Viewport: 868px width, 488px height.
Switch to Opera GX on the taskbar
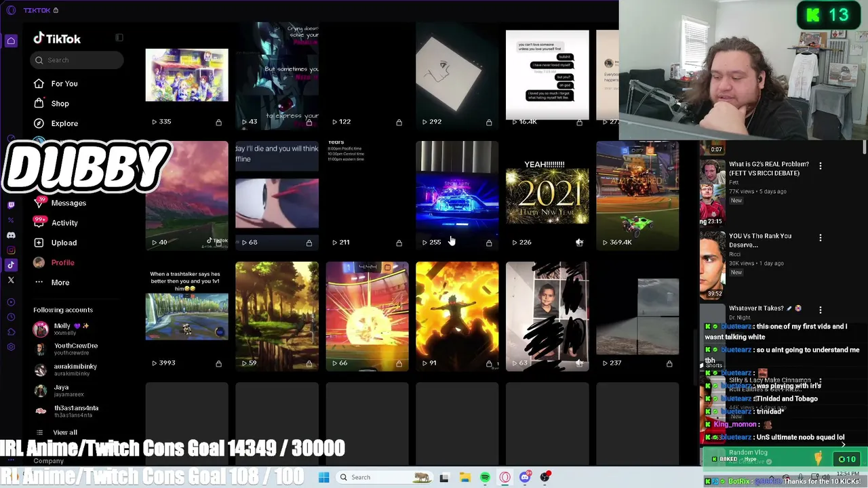tap(505, 478)
